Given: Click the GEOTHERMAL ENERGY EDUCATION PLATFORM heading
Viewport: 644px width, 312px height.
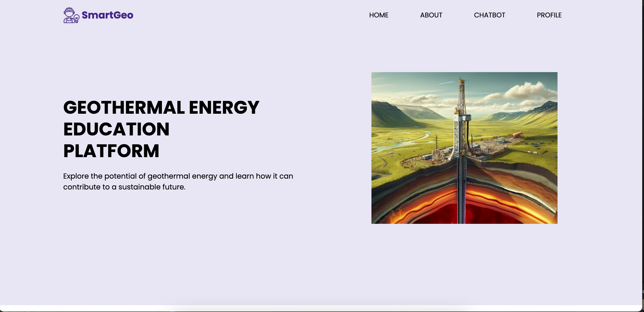Looking at the screenshot, I should click(161, 129).
